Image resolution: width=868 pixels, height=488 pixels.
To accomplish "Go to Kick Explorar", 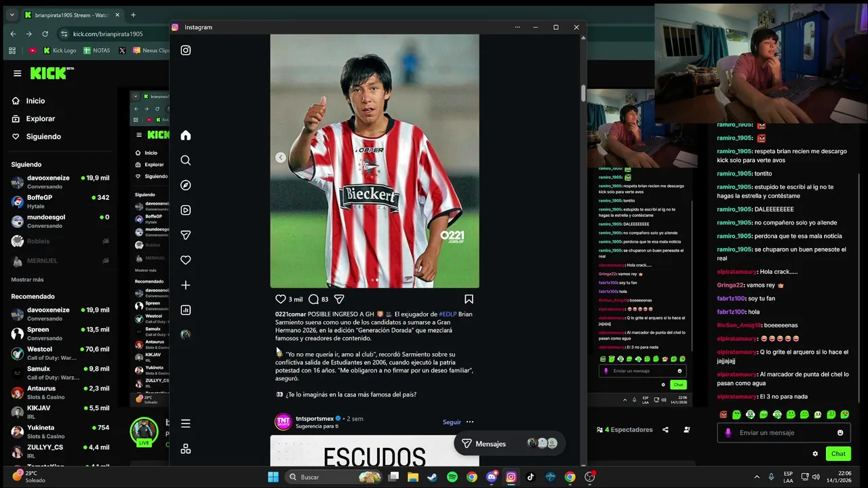I will point(41,119).
